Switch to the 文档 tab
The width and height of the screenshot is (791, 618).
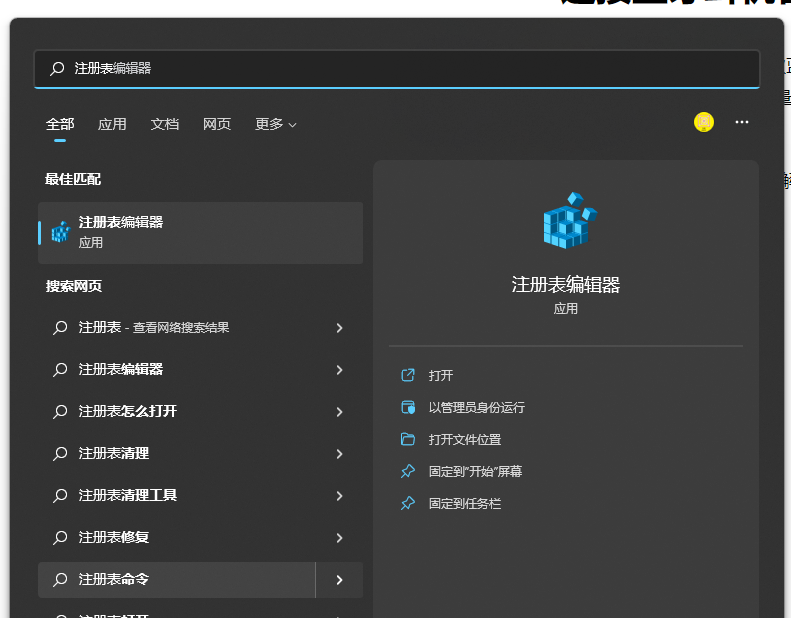(164, 124)
